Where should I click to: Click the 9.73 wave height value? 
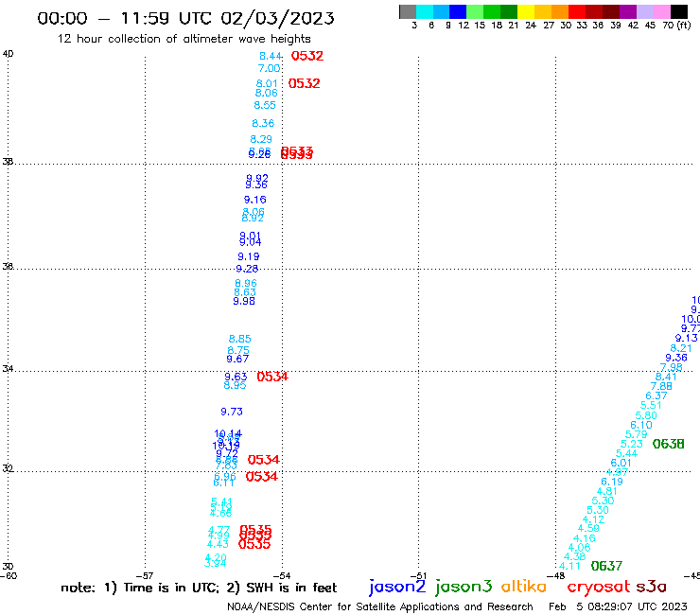click(232, 412)
